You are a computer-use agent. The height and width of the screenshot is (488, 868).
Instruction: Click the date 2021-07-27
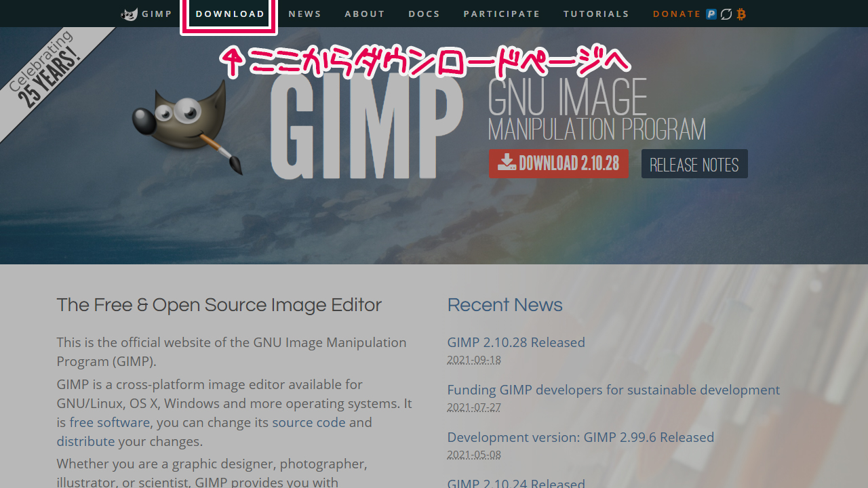(x=474, y=407)
